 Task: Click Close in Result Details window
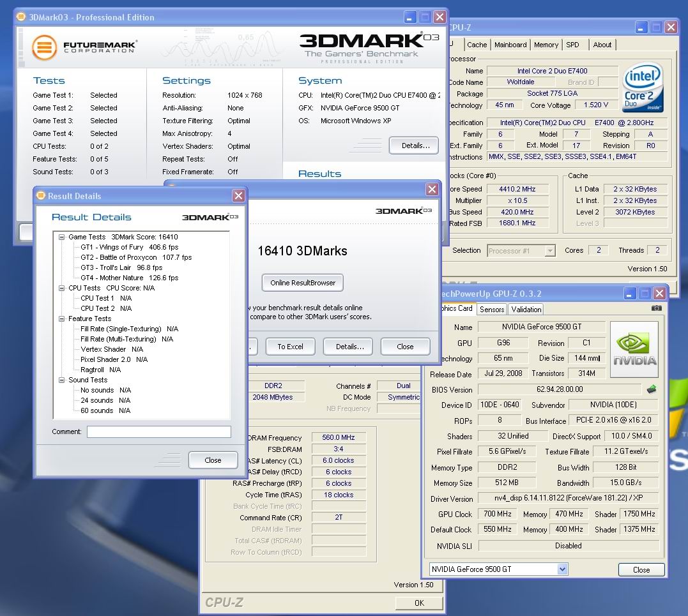(x=213, y=460)
